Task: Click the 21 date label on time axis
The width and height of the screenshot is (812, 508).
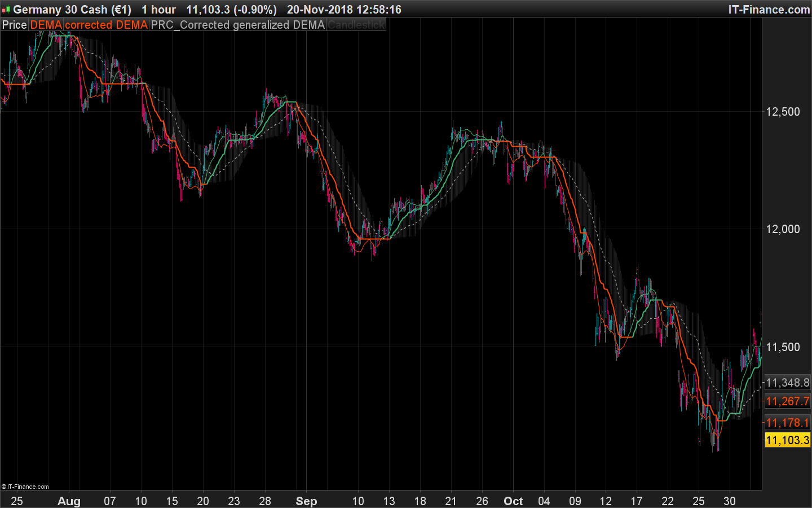Action: (451, 501)
